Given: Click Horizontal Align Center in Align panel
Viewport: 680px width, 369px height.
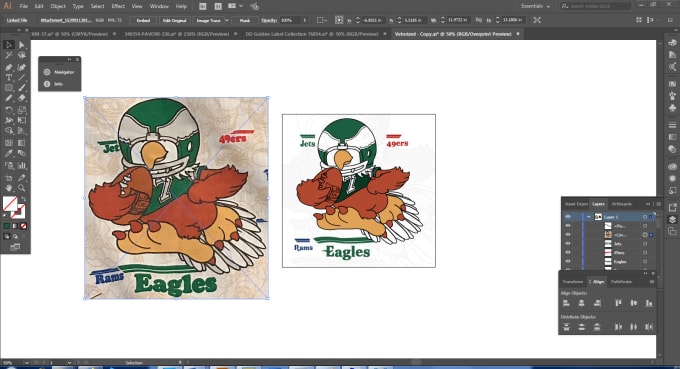Looking at the screenshot, I should point(582,303).
